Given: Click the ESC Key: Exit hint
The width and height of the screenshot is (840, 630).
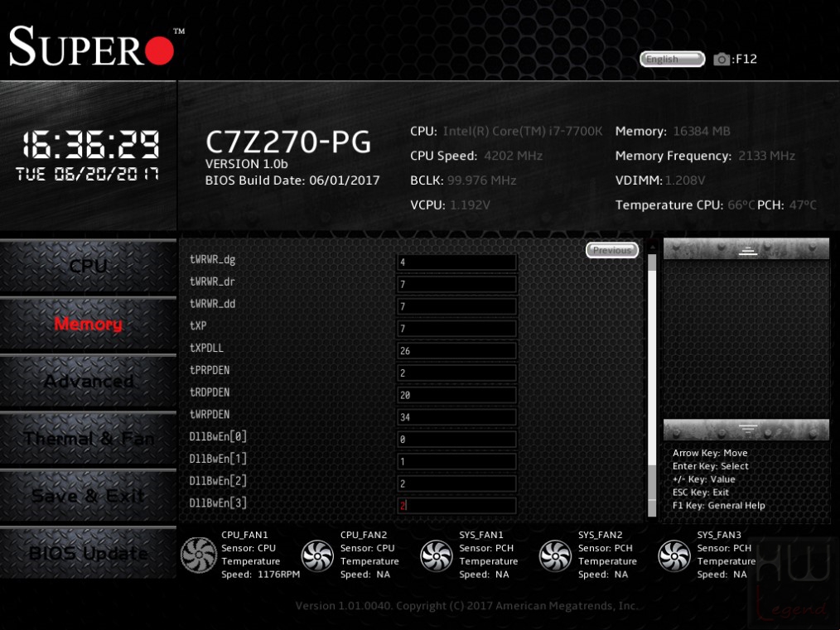Looking at the screenshot, I should 701,493.
